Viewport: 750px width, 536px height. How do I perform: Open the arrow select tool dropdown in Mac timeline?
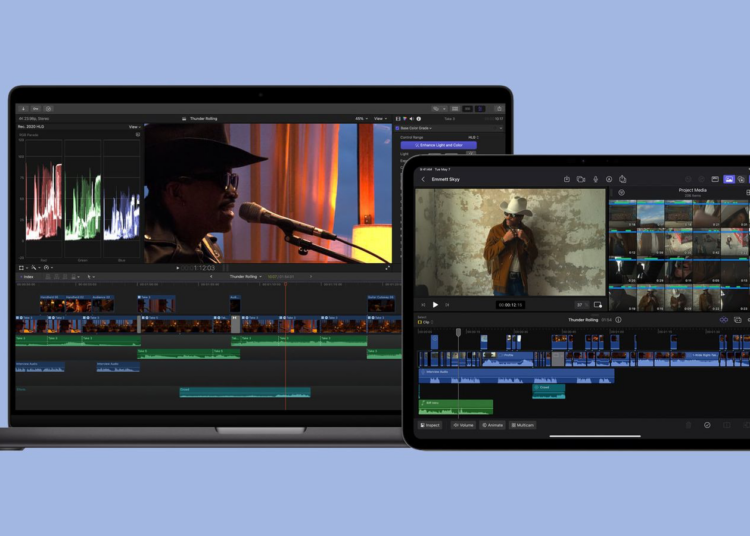click(91, 276)
